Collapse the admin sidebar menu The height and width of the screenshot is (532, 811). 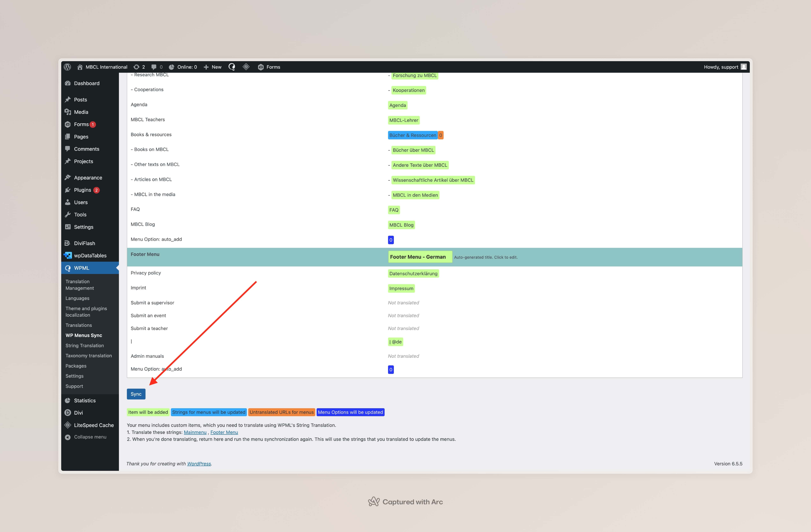[90, 437]
